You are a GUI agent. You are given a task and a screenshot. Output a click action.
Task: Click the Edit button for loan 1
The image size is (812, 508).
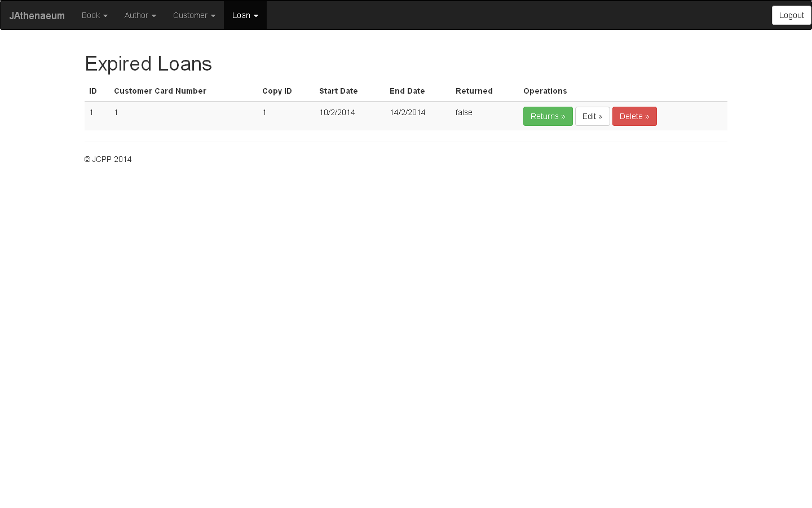pos(593,116)
